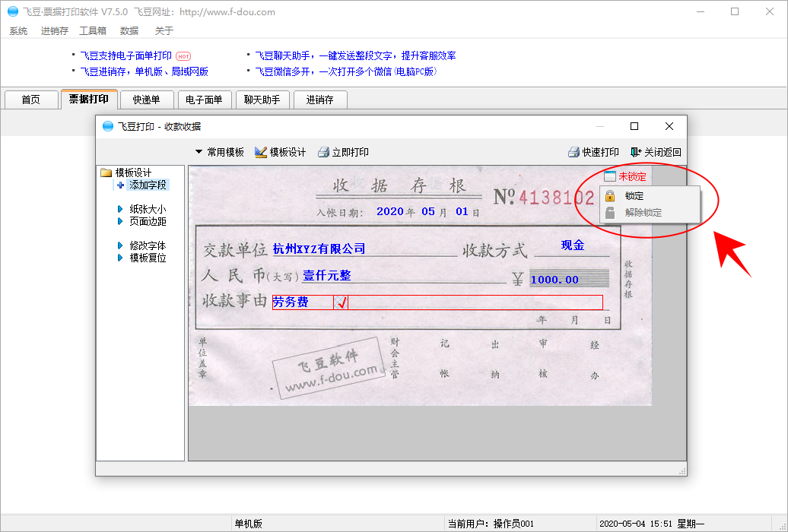This screenshot has width=788, height=532.
Task: Click the 现金 payment method field
Action: (x=573, y=245)
